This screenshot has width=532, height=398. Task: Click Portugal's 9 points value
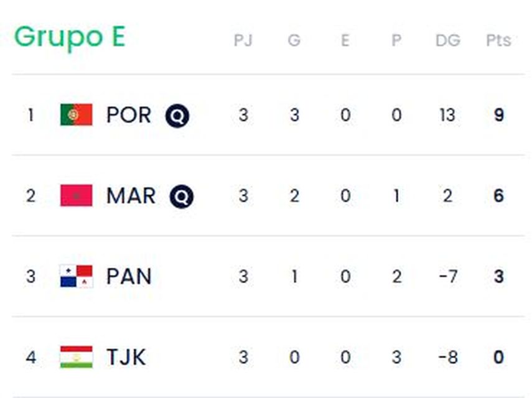click(x=498, y=115)
